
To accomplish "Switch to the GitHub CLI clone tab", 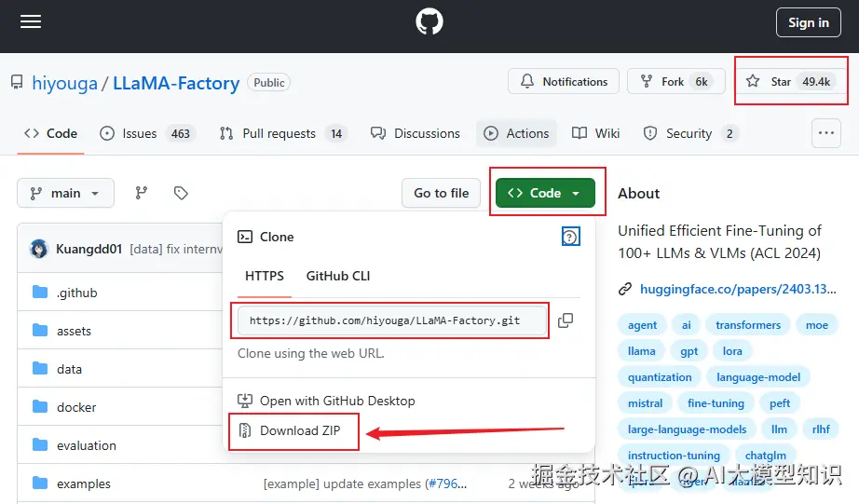I will [338, 276].
